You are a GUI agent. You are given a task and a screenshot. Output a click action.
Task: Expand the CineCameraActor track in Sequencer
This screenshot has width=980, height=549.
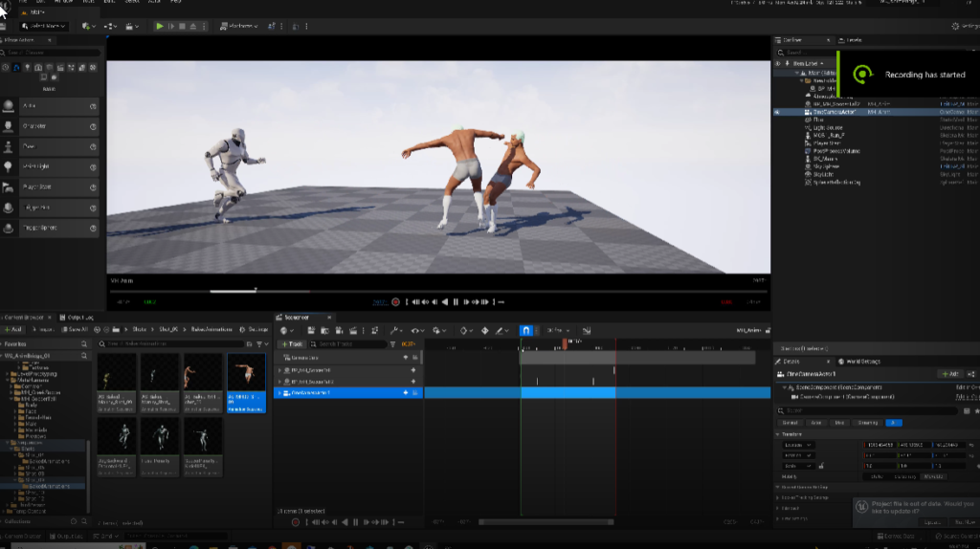click(x=280, y=392)
